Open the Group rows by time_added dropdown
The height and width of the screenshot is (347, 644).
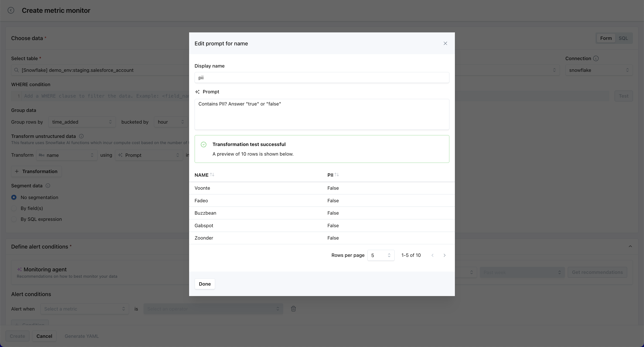pos(82,122)
